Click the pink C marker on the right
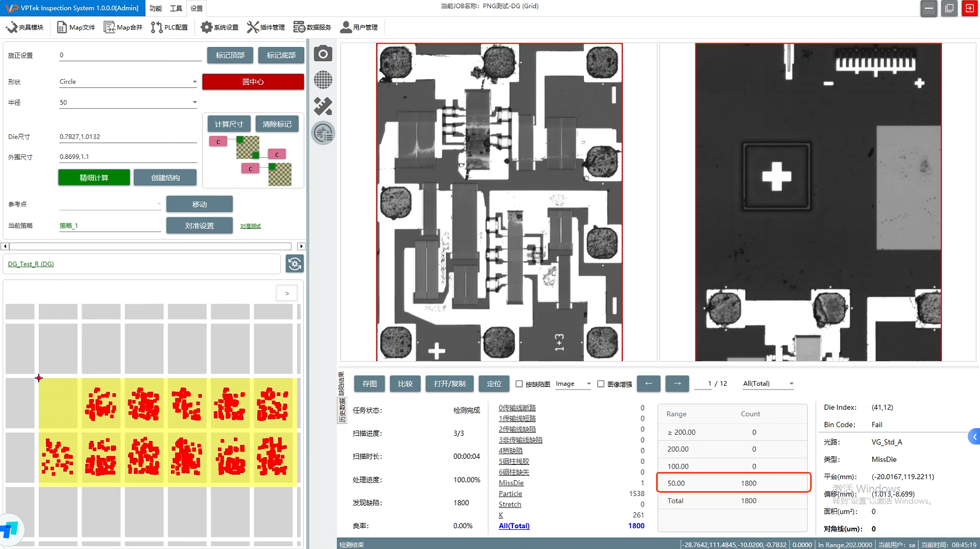 click(276, 154)
